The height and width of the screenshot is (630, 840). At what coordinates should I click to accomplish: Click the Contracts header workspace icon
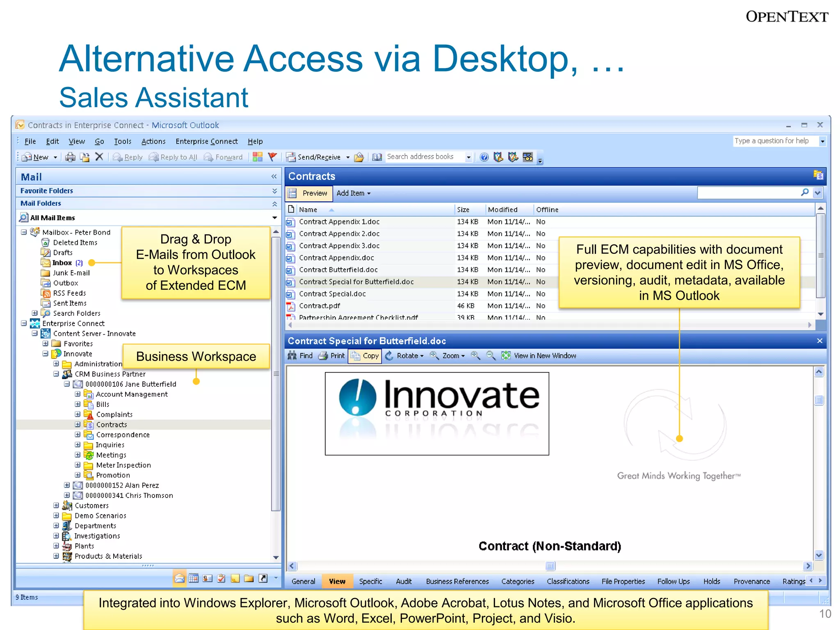point(818,176)
